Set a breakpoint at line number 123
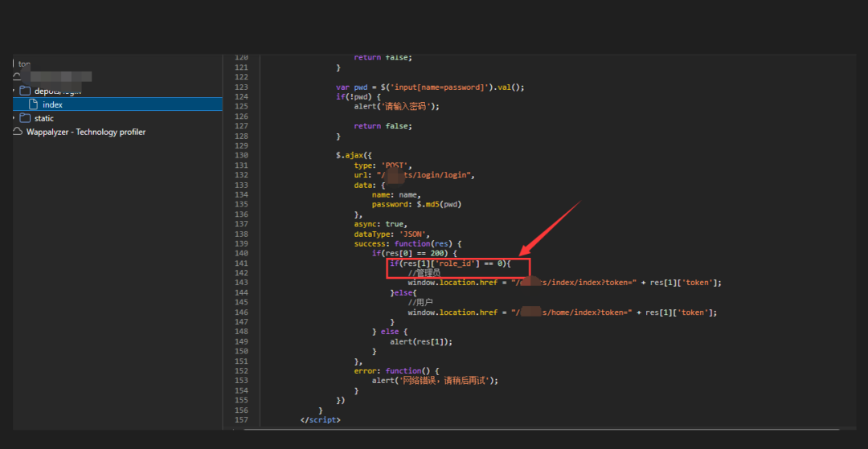This screenshot has width=868, height=449. [241, 87]
